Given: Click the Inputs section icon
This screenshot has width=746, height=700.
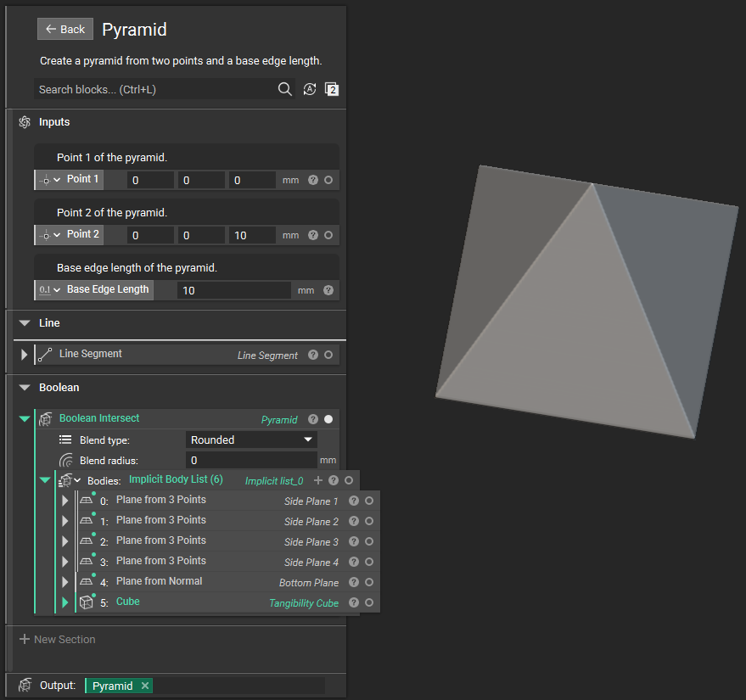Looking at the screenshot, I should pyautogui.click(x=25, y=122).
